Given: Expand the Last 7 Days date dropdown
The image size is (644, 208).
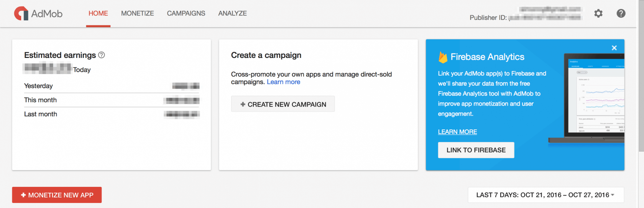Looking at the screenshot, I should tap(545, 195).
